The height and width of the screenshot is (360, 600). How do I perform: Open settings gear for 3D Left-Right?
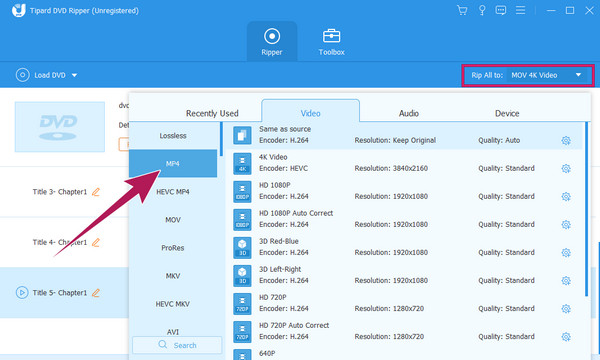pyautogui.click(x=566, y=281)
